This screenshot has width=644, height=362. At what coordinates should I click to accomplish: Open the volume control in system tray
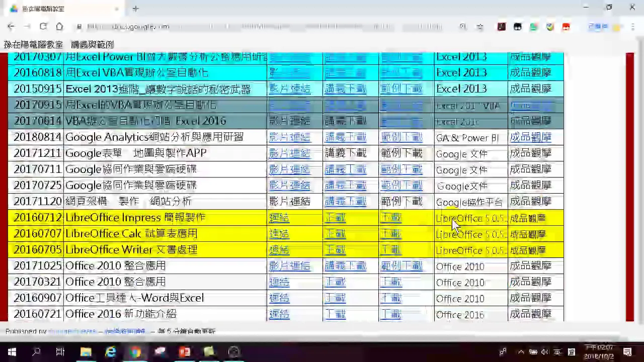pos(545,352)
